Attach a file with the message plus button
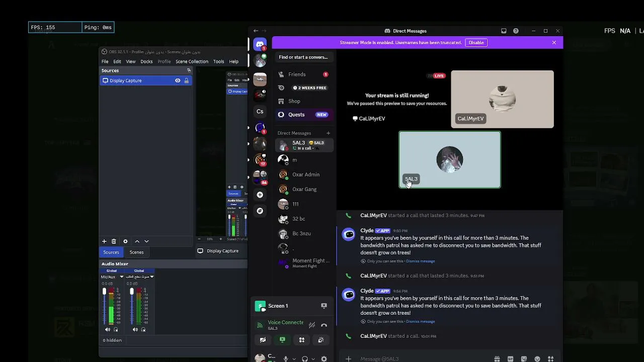Screen dimensions: 644x362 (x=348, y=358)
